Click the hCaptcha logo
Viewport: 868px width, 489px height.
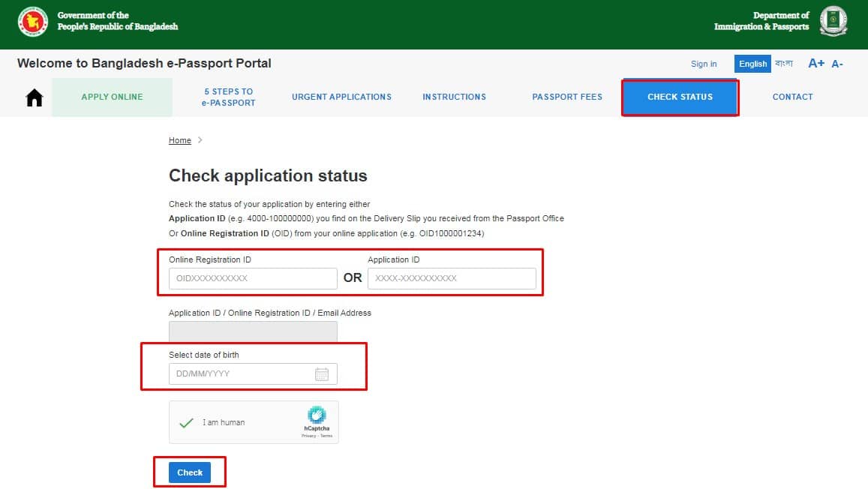tap(317, 416)
